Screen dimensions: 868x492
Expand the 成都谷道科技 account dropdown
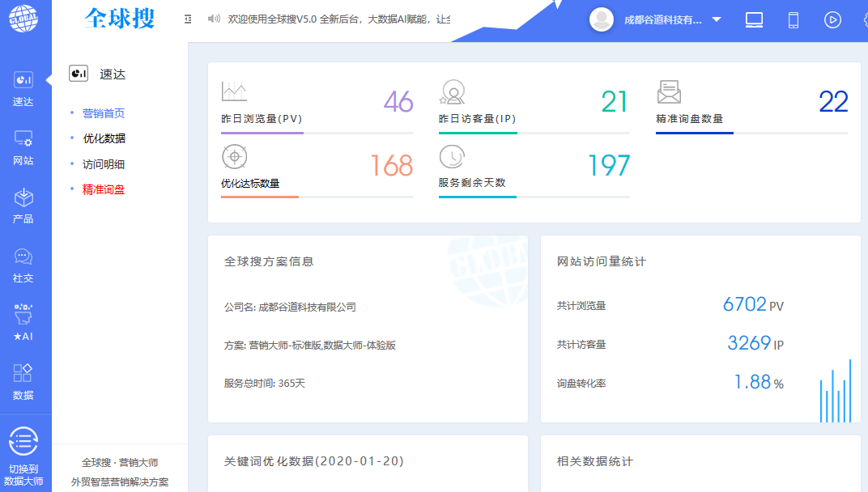(716, 19)
